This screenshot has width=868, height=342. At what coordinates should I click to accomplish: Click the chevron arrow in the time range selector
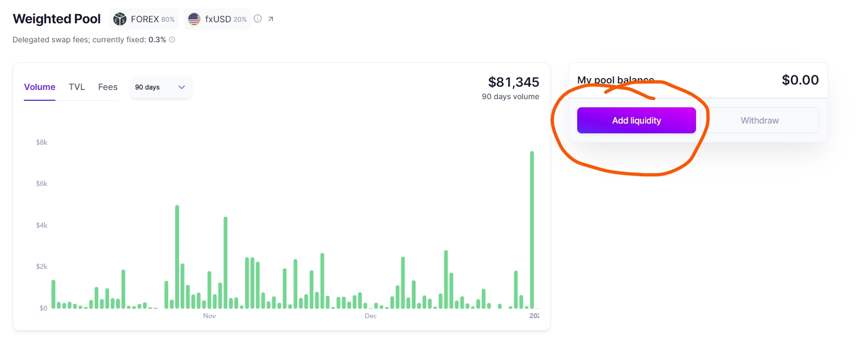182,87
